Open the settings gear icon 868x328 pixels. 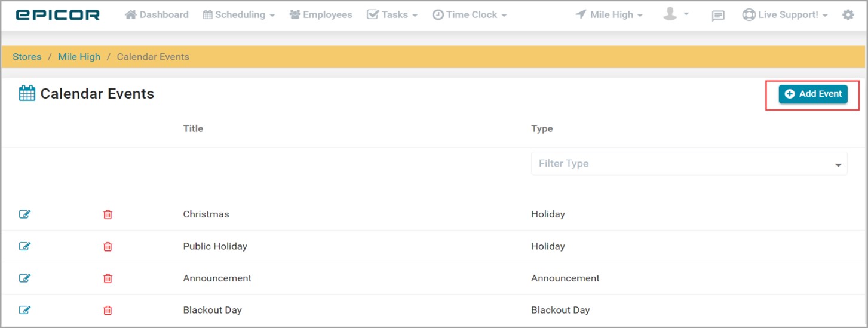(848, 15)
